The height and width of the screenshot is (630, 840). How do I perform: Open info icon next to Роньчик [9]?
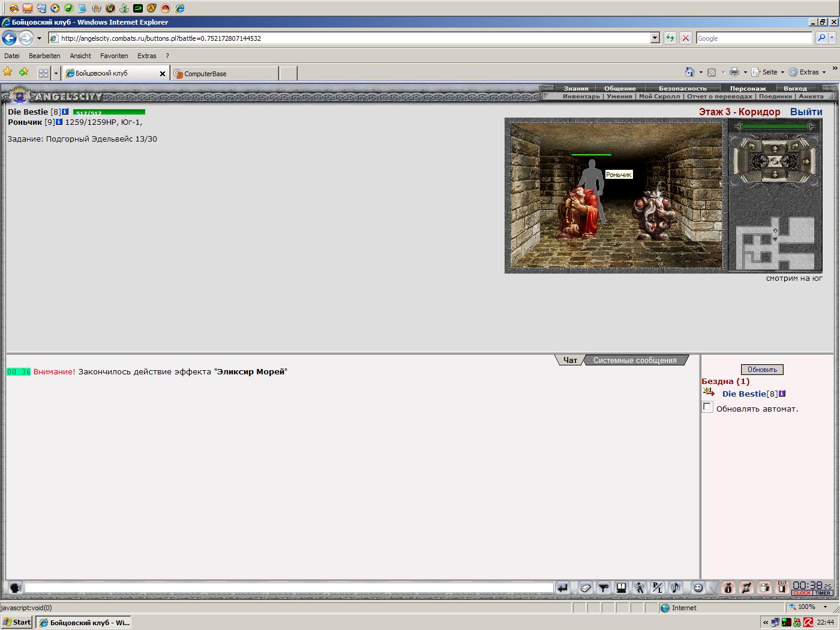click(x=59, y=122)
